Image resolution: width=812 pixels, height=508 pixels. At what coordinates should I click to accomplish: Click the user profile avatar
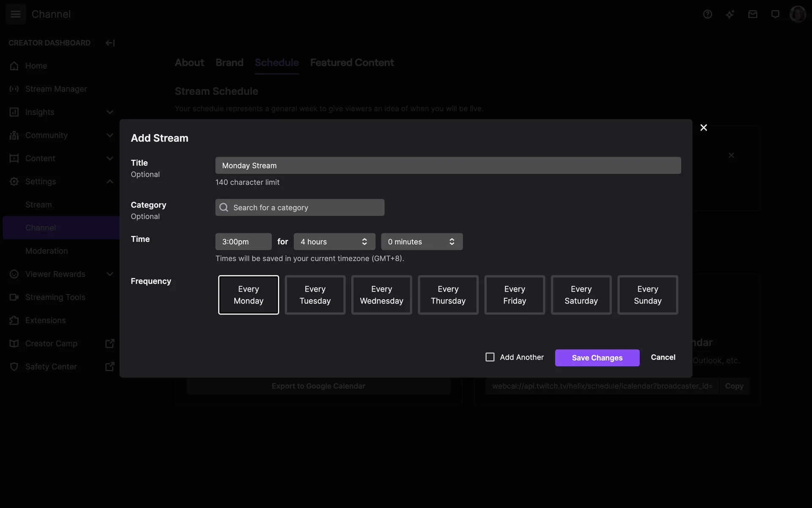798,14
